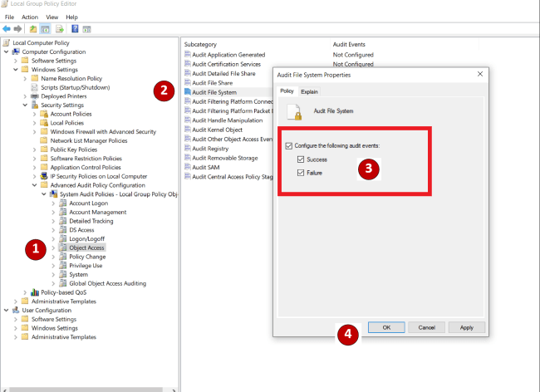Select Audit File Share row
Viewport: 540px width, 392px height.
tap(212, 82)
